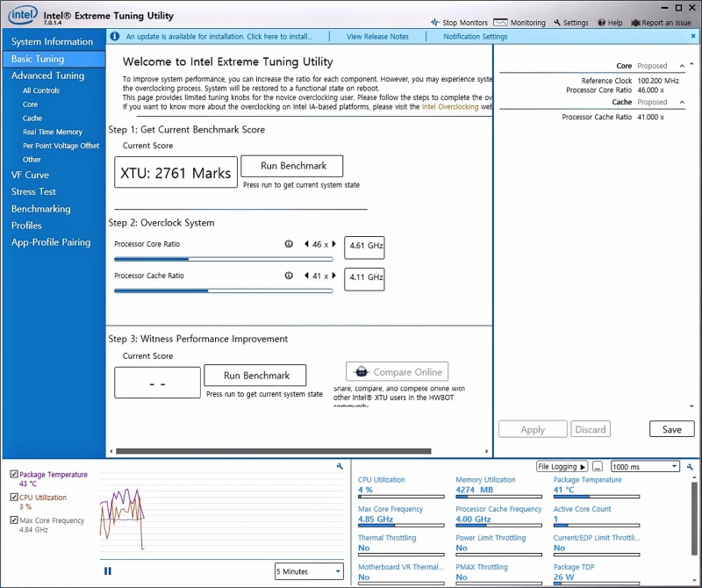Image resolution: width=702 pixels, height=588 pixels.
Task: Open Help from the top toolbar
Action: (602, 23)
